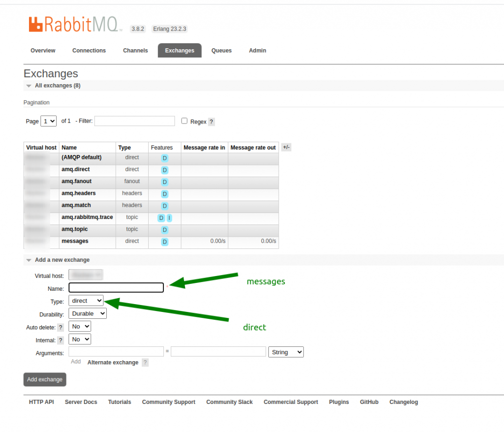
Task: Open the amq.headers exchange link
Action: [x=79, y=193]
